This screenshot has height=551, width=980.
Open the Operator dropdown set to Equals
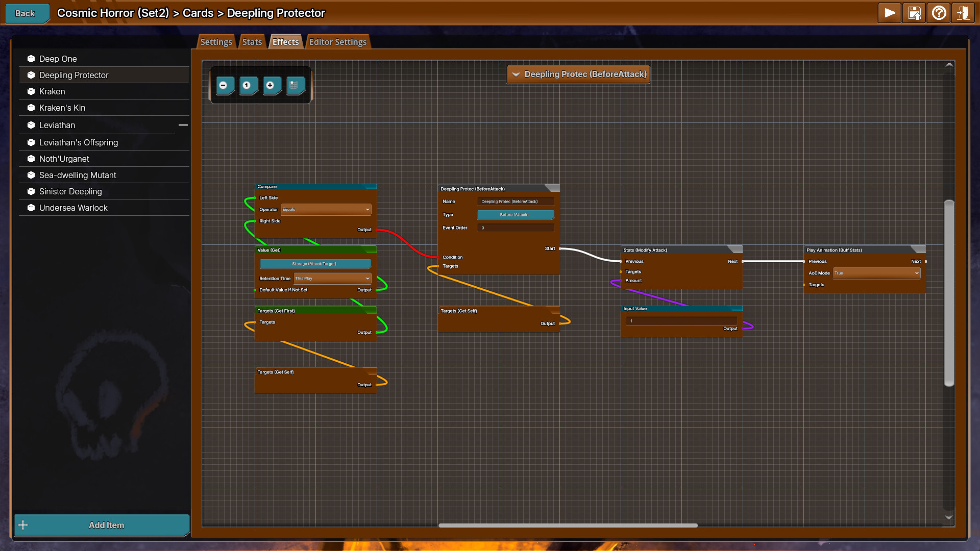click(326, 209)
